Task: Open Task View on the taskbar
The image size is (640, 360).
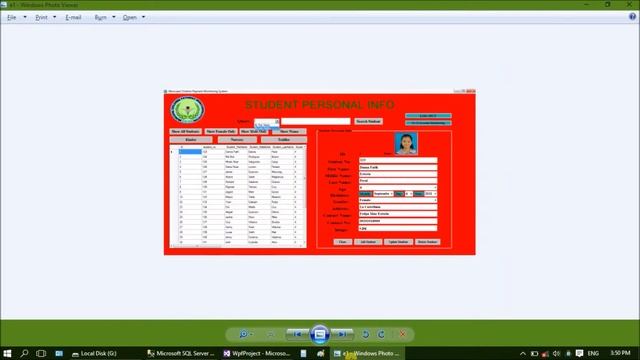Action: (41, 353)
